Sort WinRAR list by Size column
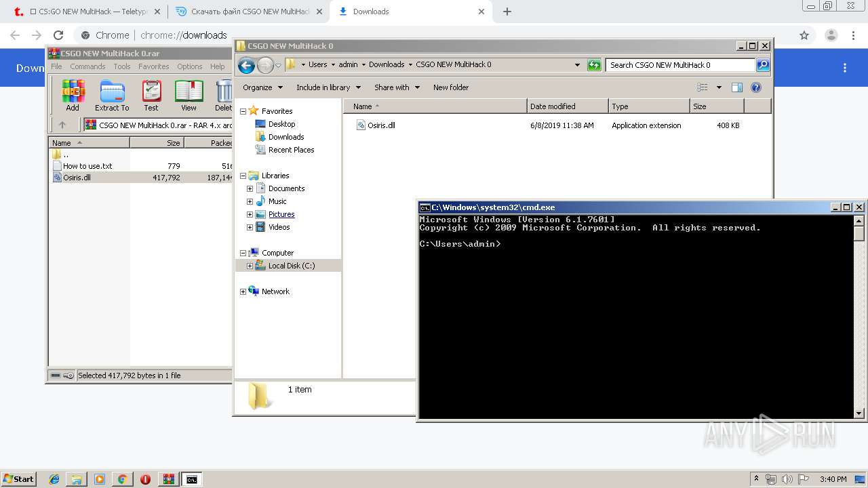868x488 pixels. pyautogui.click(x=157, y=143)
